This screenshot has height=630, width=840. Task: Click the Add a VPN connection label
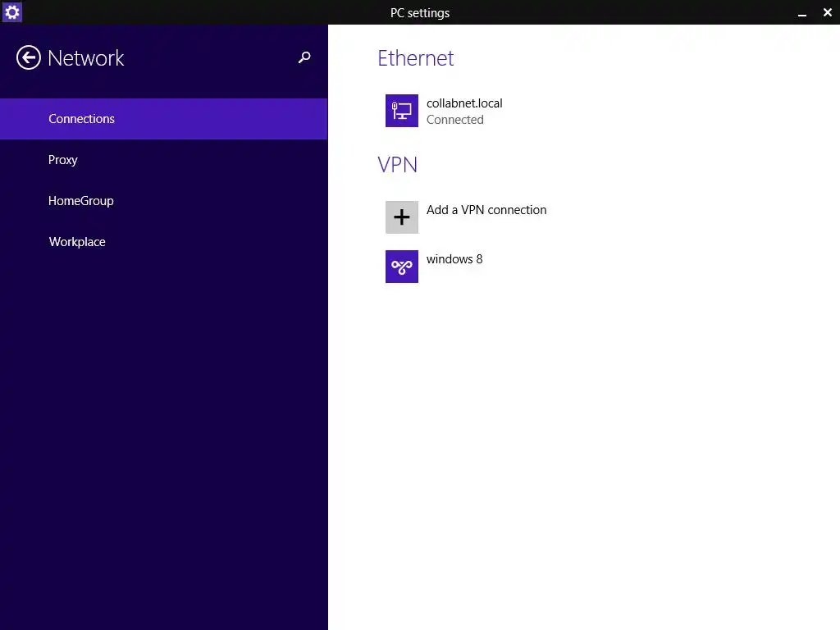point(486,210)
